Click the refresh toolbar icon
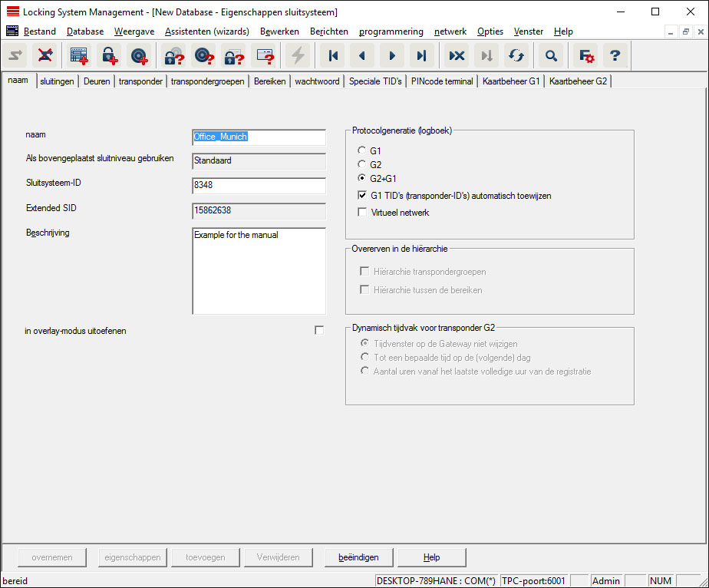The height and width of the screenshot is (588, 709). click(516, 55)
